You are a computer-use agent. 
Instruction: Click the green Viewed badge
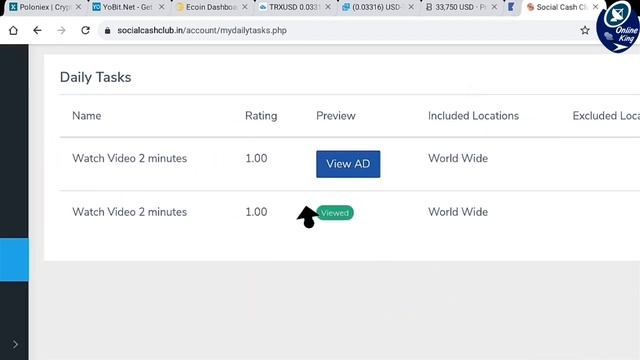tap(335, 213)
